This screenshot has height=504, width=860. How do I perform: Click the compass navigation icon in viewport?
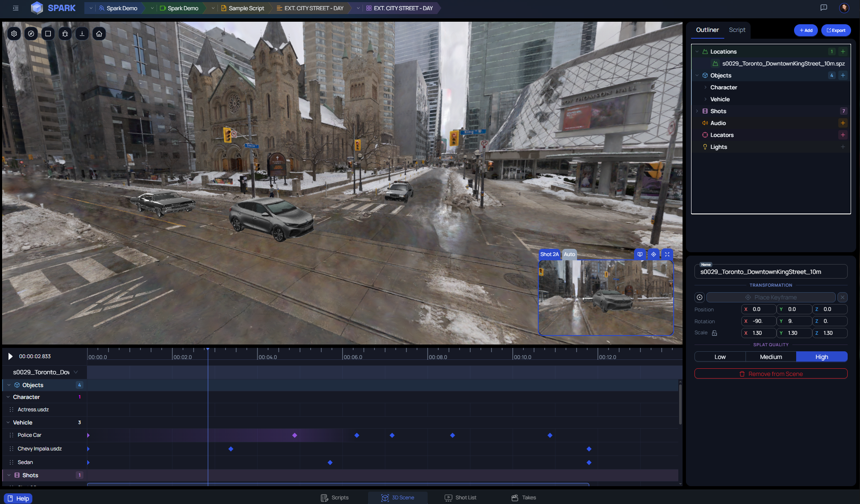[x=31, y=34]
